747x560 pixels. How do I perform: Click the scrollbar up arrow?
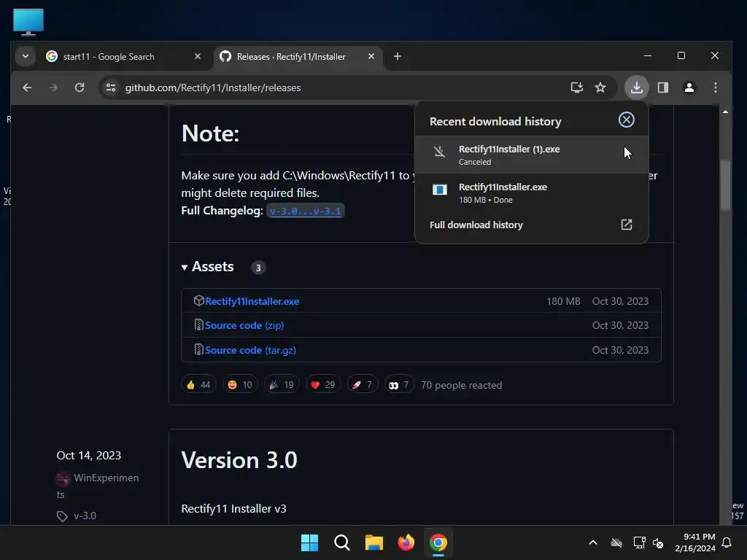pos(725,112)
